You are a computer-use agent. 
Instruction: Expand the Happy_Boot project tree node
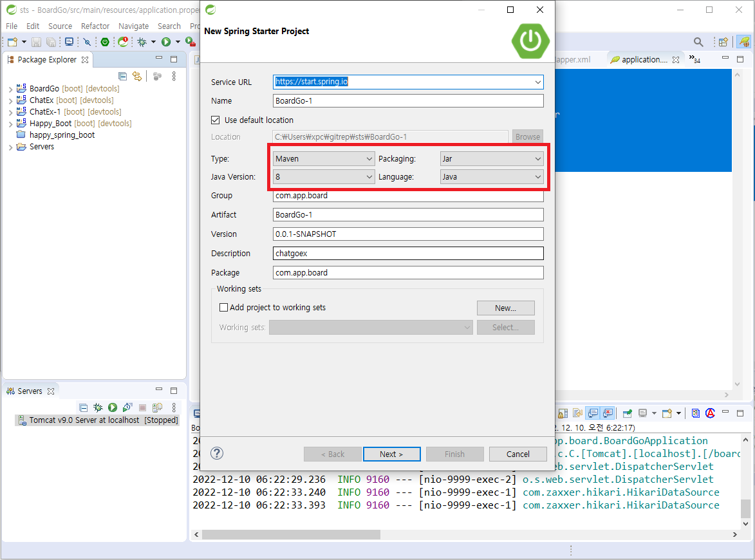tap(10, 124)
